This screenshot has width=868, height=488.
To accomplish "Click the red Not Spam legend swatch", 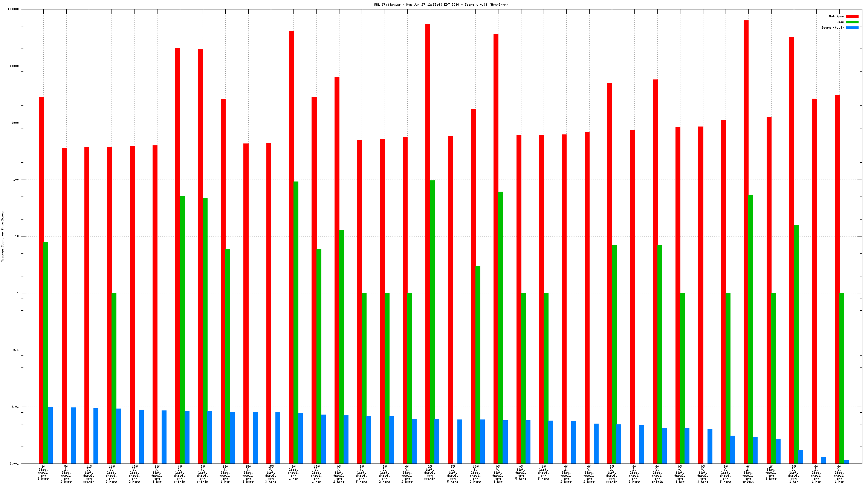I will pyautogui.click(x=852, y=16).
